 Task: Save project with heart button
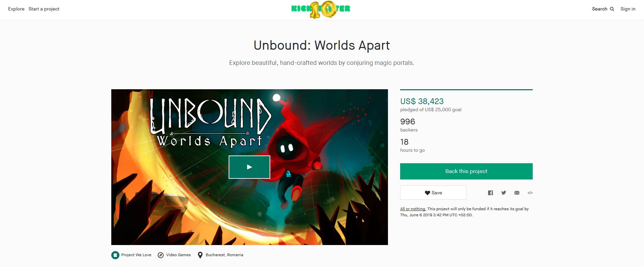coord(433,193)
